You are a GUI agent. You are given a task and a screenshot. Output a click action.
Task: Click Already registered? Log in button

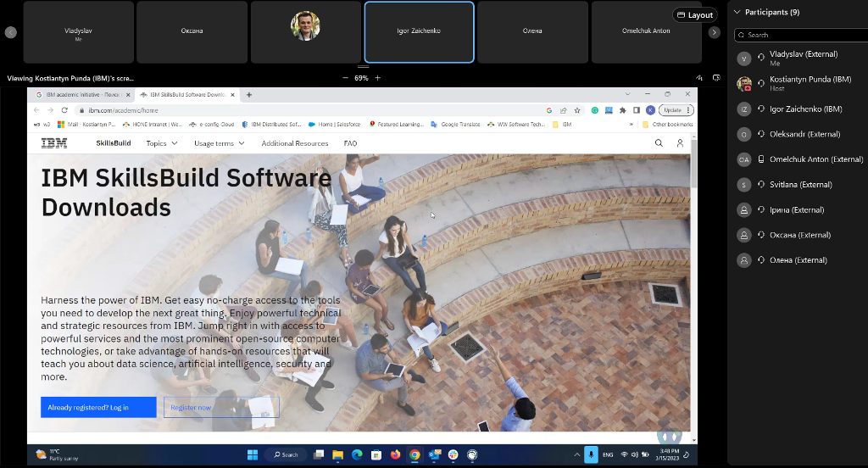pyautogui.click(x=98, y=408)
